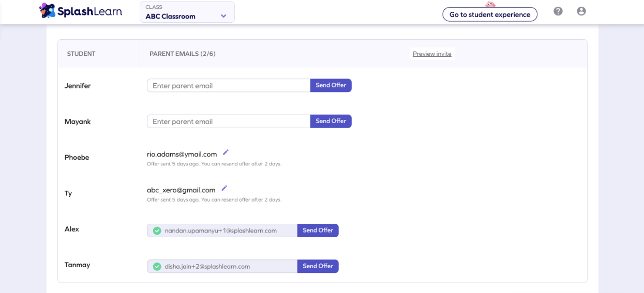Send Offer for Mayank

pyautogui.click(x=331, y=121)
